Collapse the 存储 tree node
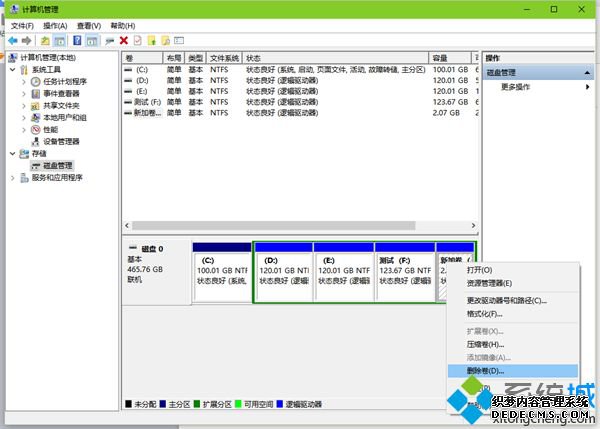Image resolution: width=600 pixels, height=429 pixels. [x=13, y=153]
